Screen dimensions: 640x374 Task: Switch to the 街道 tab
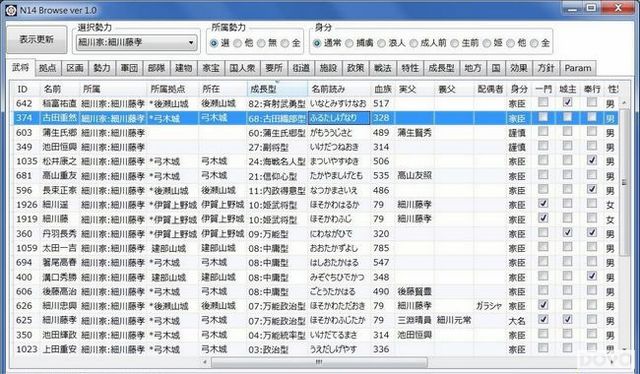(x=301, y=68)
